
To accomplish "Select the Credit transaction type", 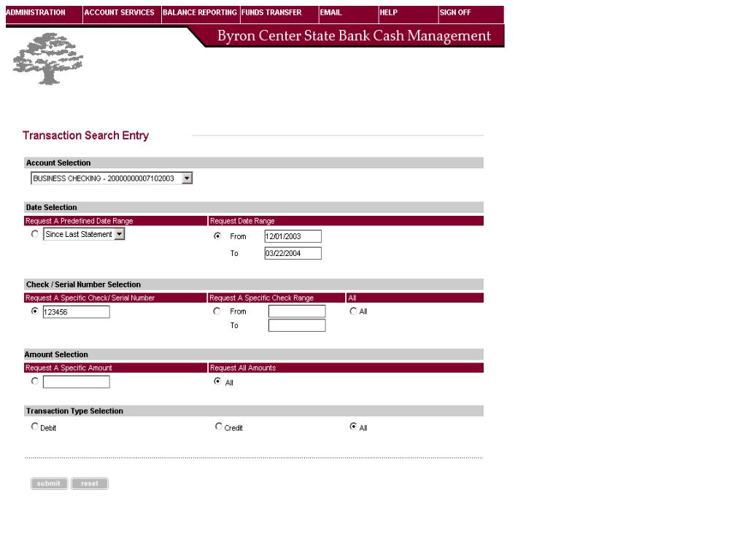I will (x=218, y=426).
